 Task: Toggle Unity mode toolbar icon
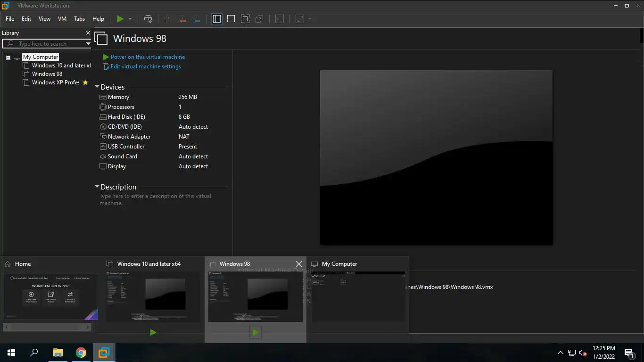259,19
